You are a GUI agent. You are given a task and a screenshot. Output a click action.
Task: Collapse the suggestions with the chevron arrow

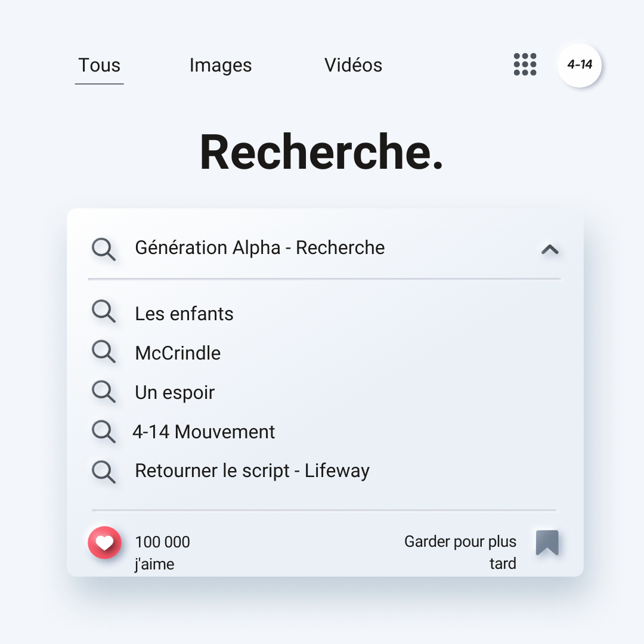549,249
